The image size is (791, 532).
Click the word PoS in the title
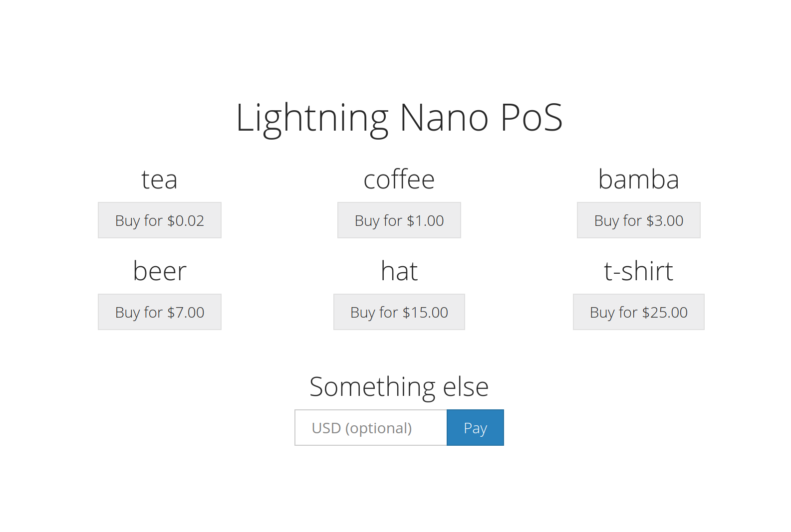[532, 118]
